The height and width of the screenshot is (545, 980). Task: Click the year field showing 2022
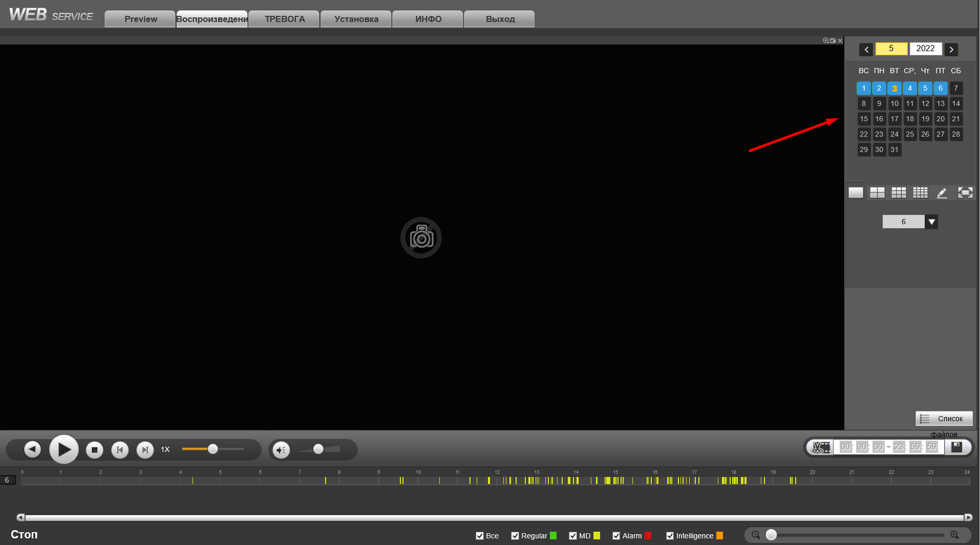[x=926, y=49]
